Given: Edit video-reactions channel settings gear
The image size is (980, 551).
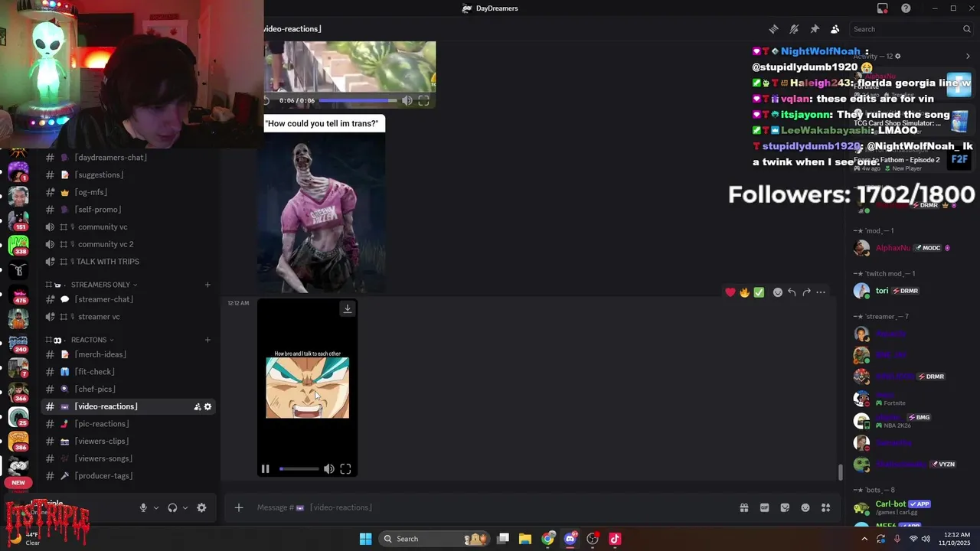Looking at the screenshot, I should pos(207,406).
